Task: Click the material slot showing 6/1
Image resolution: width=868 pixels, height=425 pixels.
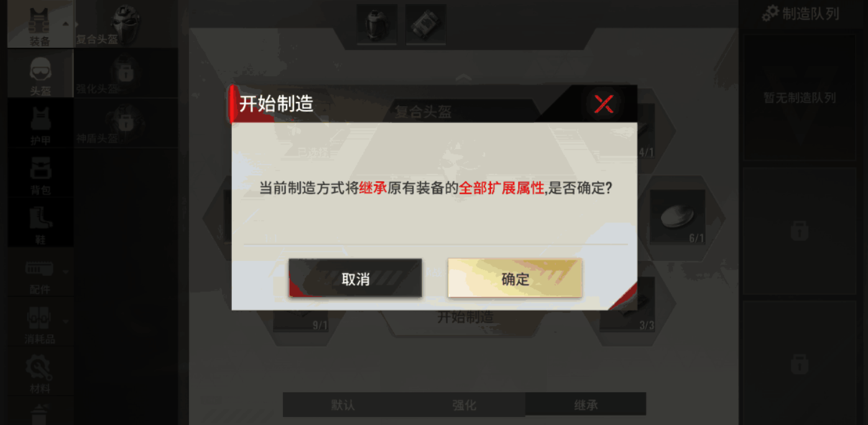Action: pyautogui.click(x=677, y=217)
